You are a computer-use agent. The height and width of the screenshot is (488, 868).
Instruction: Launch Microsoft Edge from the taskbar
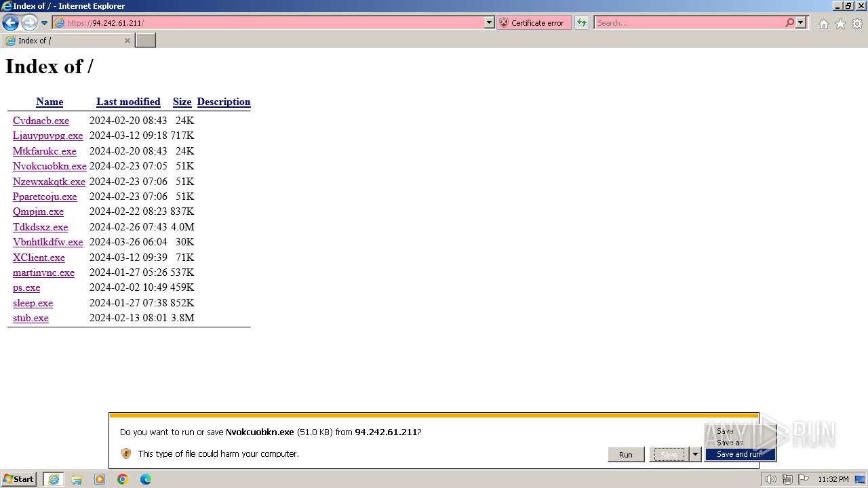click(145, 479)
